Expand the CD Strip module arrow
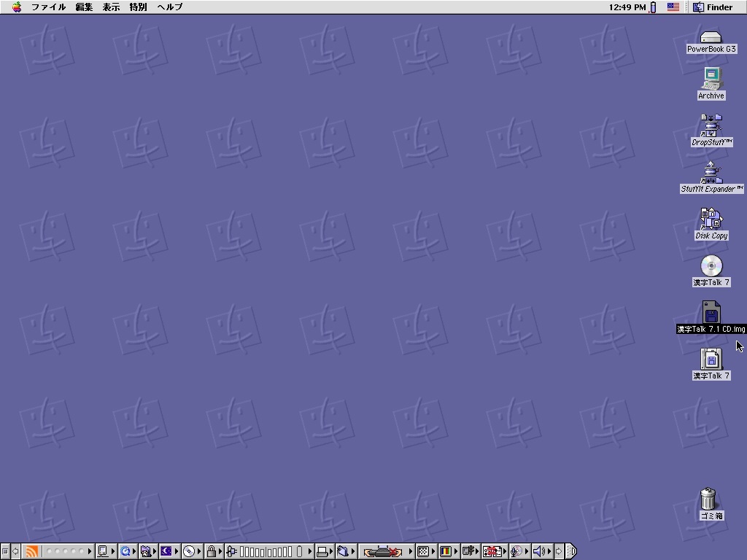 198,551
